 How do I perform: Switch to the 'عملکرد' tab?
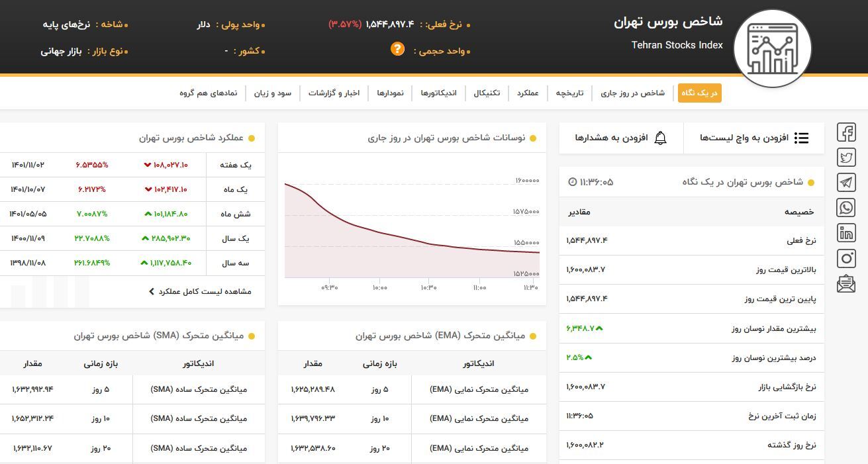click(x=528, y=93)
